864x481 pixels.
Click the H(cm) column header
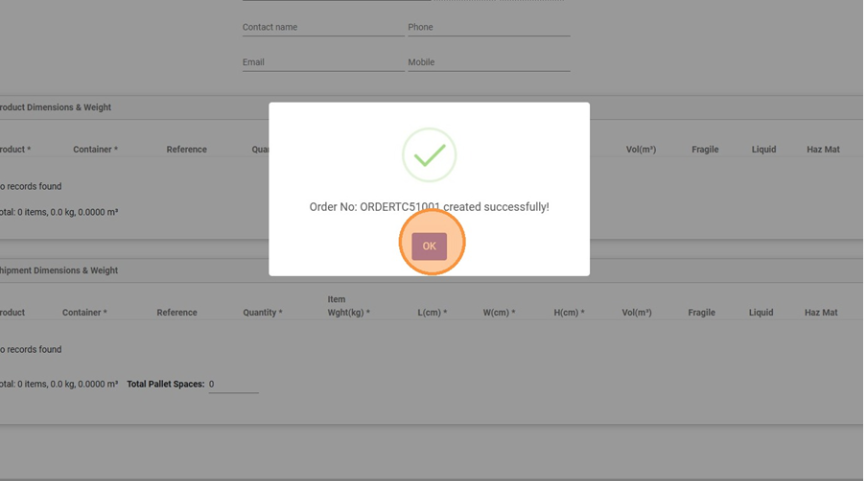(569, 313)
